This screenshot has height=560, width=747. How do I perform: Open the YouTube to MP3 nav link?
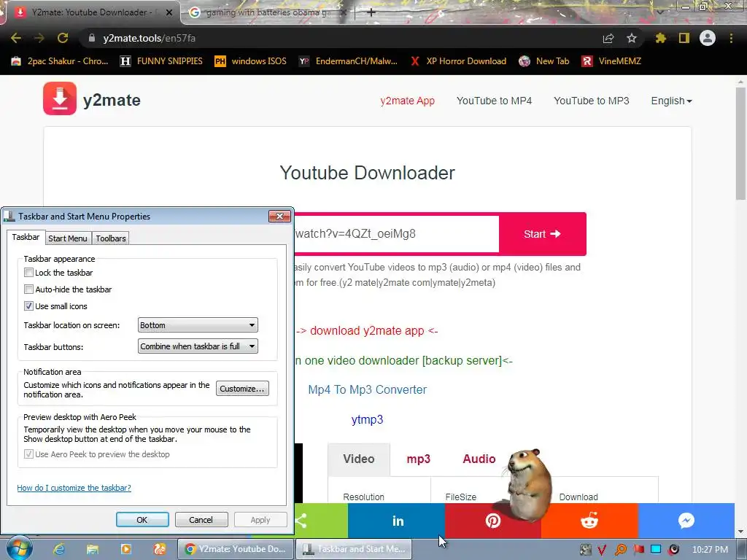coord(591,101)
